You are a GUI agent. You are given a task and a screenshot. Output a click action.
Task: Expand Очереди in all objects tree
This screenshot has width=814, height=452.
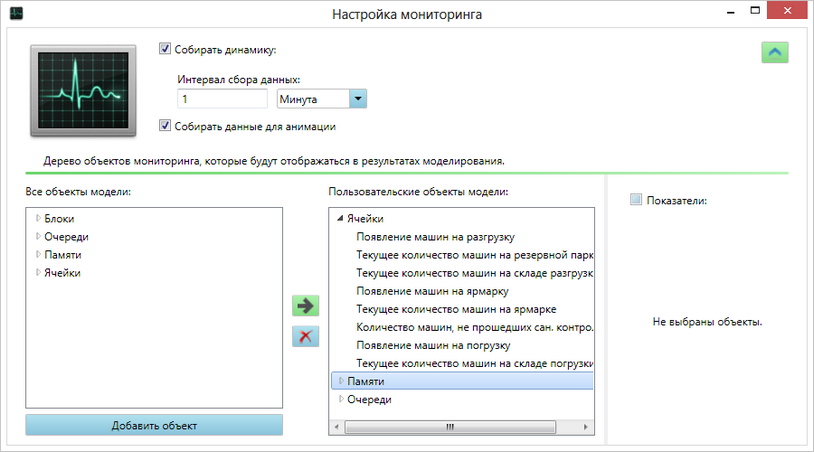[x=38, y=236]
